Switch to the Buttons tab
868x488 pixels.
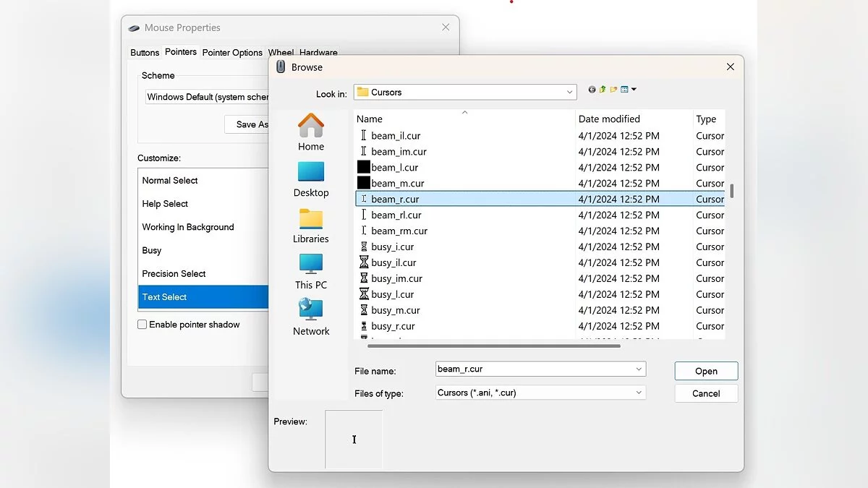coord(145,53)
